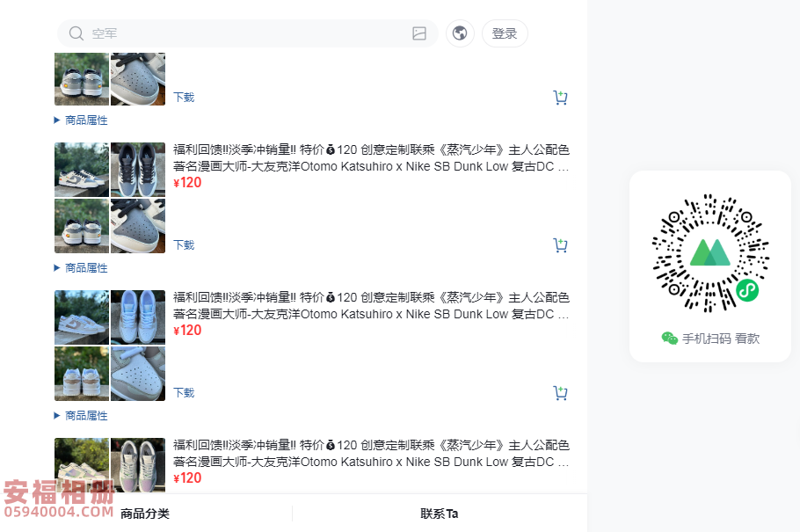Open toe-box thumbnail of the topmost cut-off listing
This screenshot has width=800, height=532.
click(x=138, y=78)
